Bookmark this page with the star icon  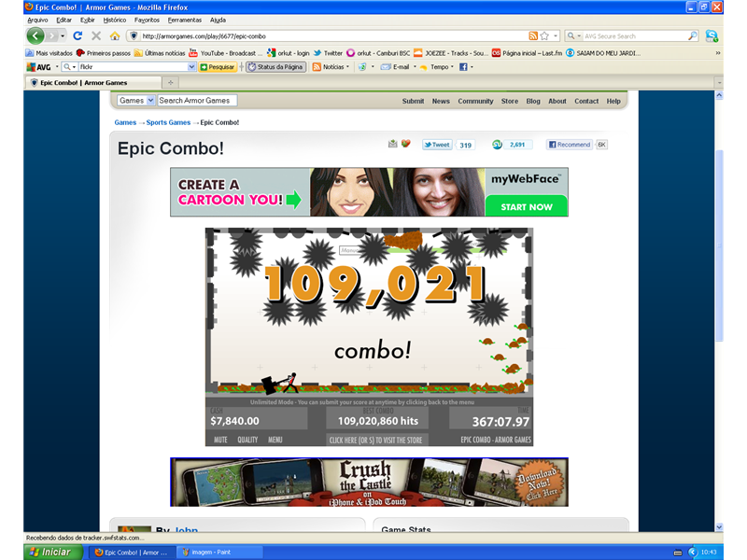[x=544, y=35]
